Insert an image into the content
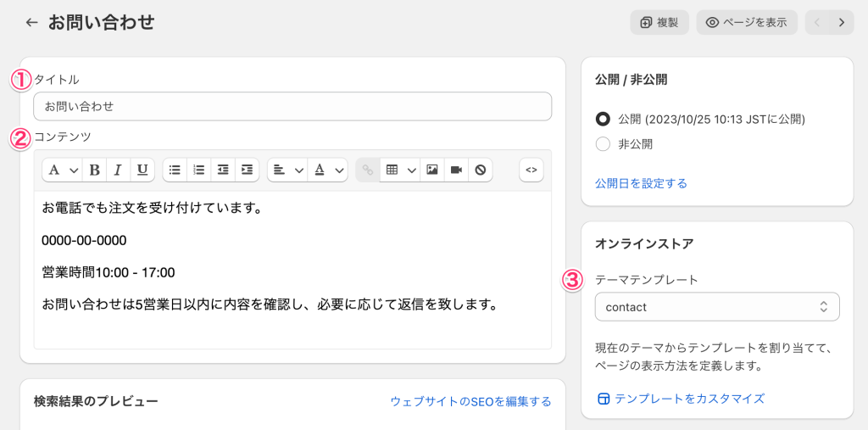 point(432,170)
